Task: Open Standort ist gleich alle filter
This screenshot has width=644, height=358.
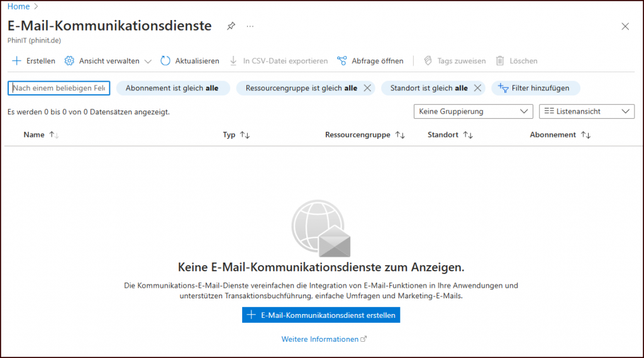Action: click(429, 88)
